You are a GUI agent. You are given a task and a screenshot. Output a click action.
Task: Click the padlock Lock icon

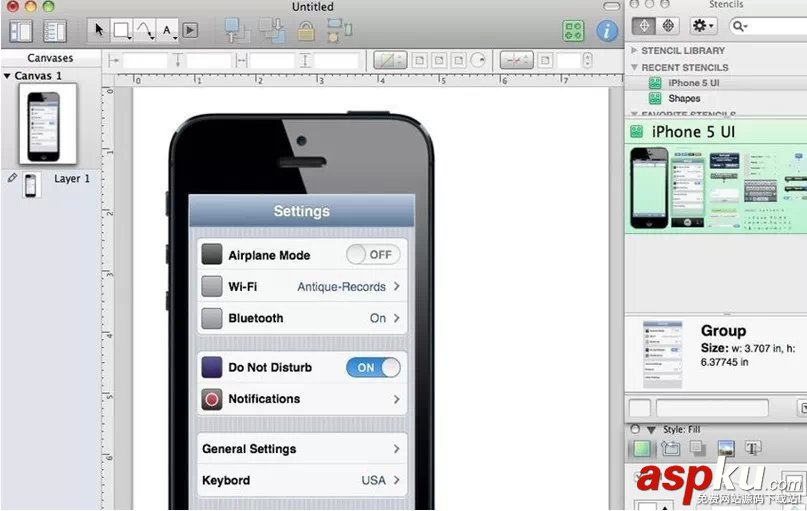306,31
